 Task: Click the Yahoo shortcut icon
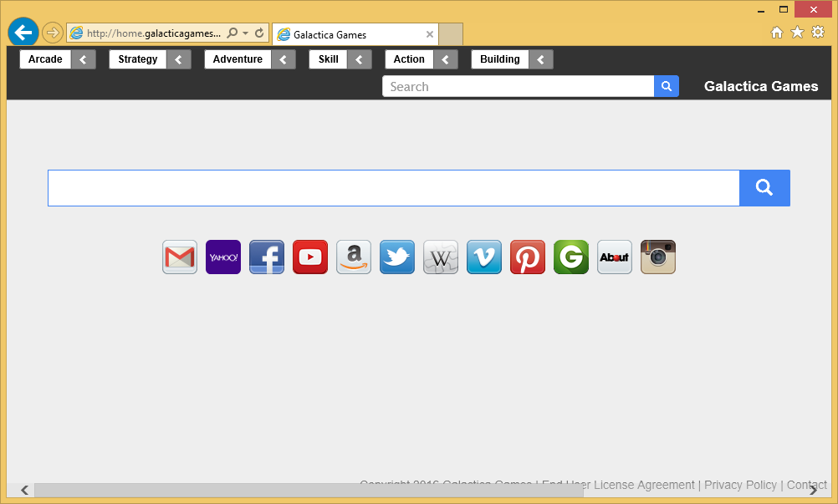coord(223,257)
